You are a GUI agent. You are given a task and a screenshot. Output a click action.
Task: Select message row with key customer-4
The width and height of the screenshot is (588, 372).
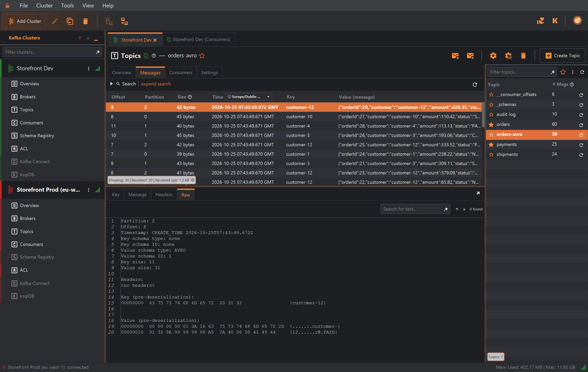tap(294, 126)
